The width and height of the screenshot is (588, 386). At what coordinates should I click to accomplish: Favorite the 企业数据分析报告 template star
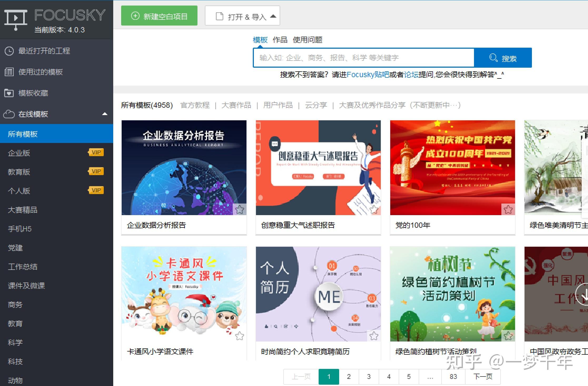(240, 210)
